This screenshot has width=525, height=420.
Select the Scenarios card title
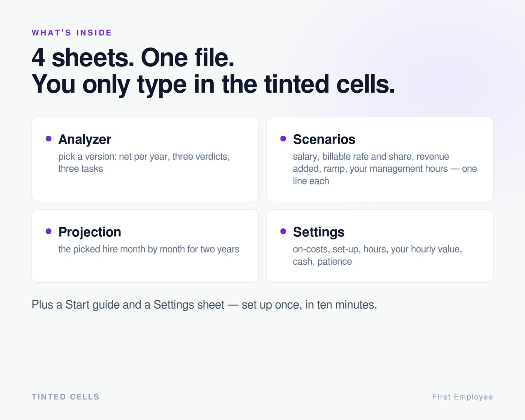pos(324,139)
